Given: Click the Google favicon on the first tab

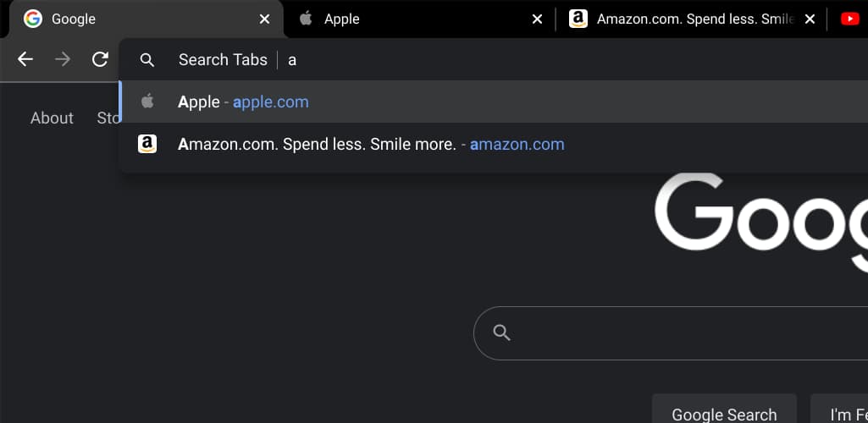Looking at the screenshot, I should click(x=33, y=19).
